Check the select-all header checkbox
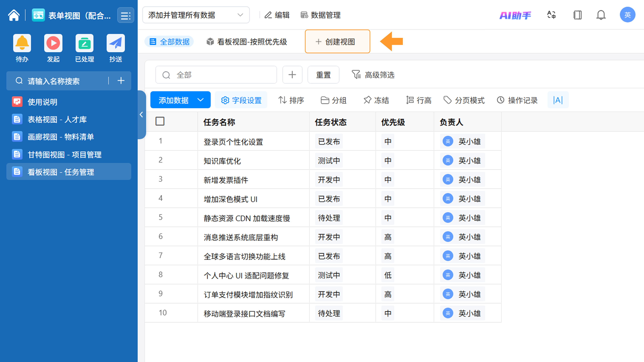This screenshot has height=362, width=644. (160, 121)
